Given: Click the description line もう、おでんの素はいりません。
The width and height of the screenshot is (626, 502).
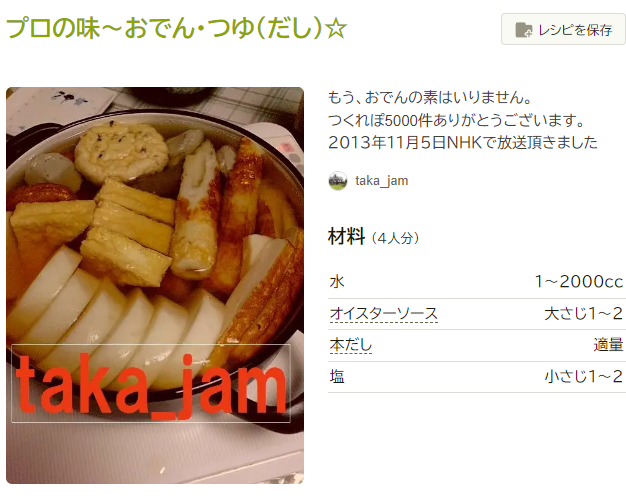Looking at the screenshot, I should 430,97.
